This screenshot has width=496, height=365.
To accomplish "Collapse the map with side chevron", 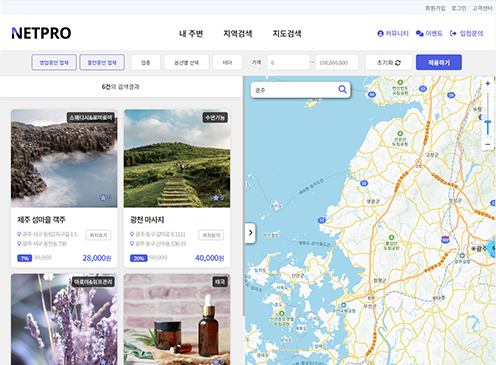I will coord(250,233).
